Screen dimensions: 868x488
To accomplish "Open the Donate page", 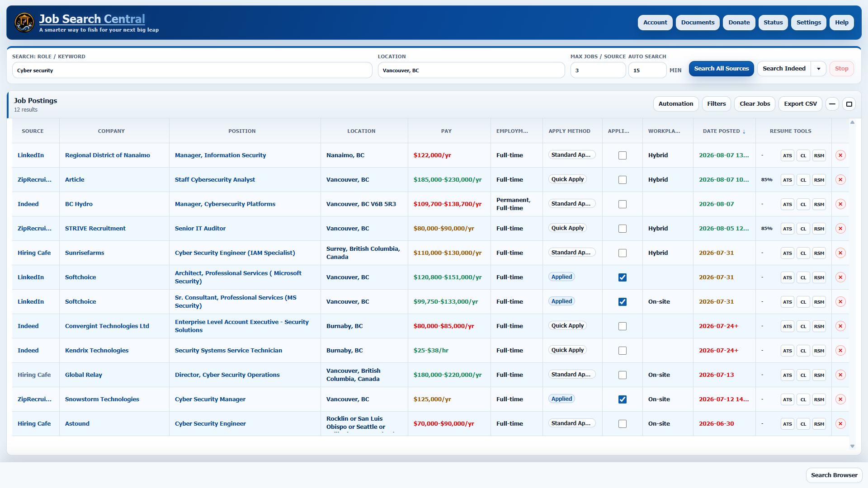I will pyautogui.click(x=739, y=23).
